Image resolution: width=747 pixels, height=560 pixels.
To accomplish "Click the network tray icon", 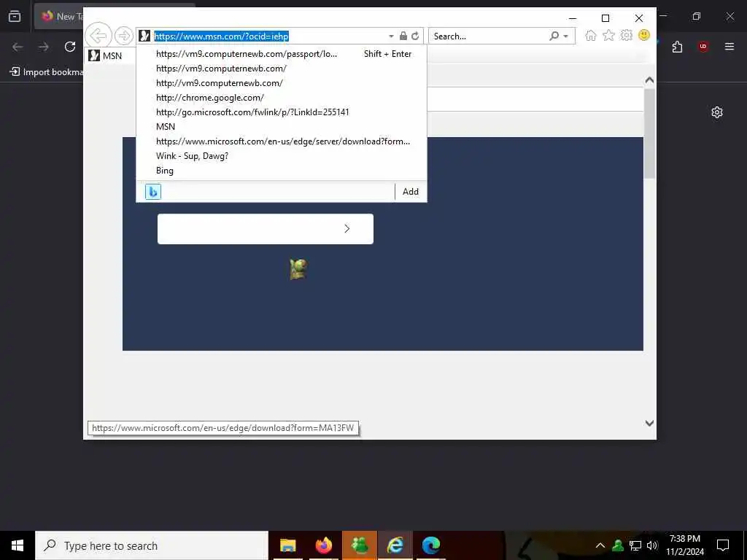I will (x=635, y=545).
